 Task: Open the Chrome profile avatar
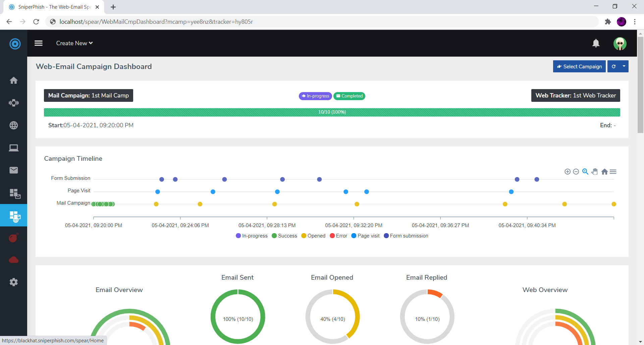(622, 22)
